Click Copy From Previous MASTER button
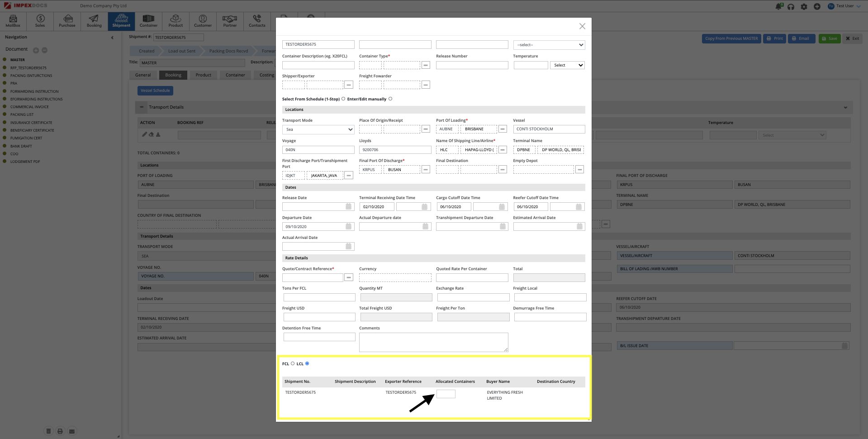The image size is (868, 439). (731, 38)
